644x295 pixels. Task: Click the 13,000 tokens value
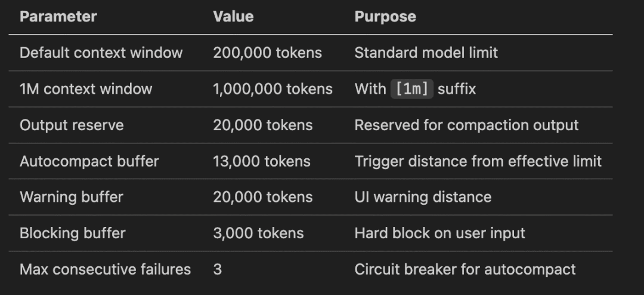point(262,161)
